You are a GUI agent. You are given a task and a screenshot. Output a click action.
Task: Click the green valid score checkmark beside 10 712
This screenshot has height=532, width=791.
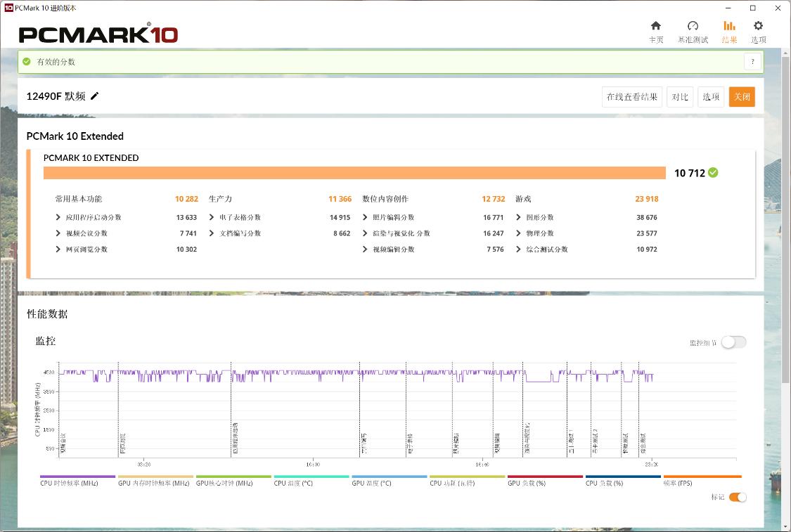coord(713,173)
